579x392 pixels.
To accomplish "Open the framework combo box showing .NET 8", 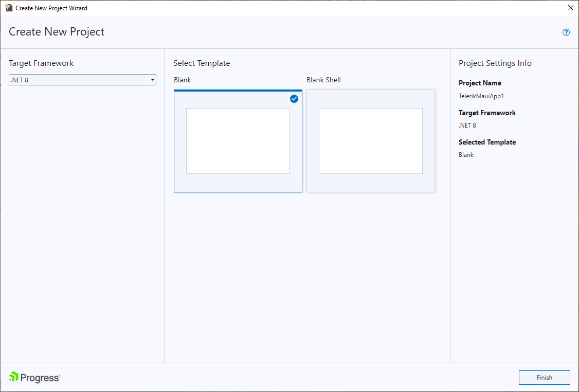I will coord(82,80).
